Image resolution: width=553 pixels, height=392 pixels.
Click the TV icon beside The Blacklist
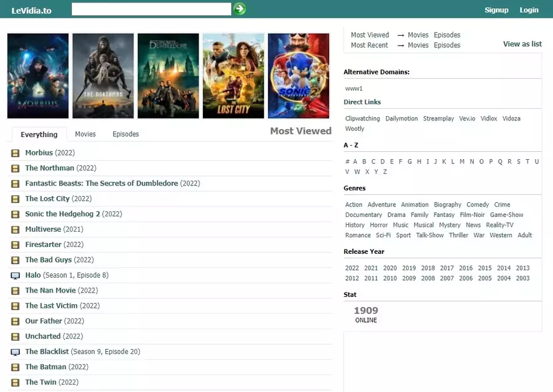click(15, 352)
